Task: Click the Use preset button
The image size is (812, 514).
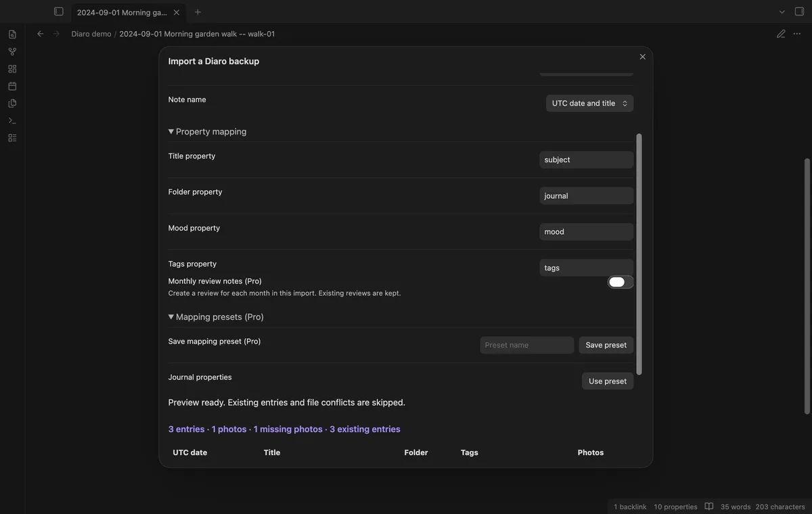Action: (x=608, y=381)
